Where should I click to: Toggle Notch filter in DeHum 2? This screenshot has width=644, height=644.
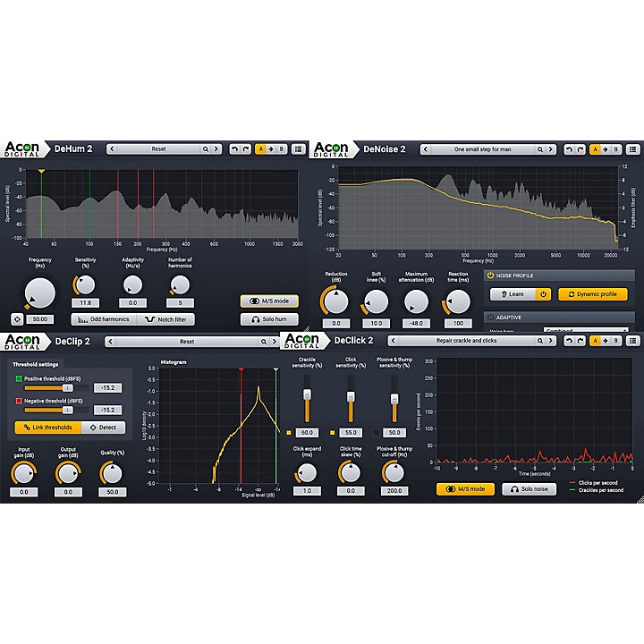pos(166,319)
